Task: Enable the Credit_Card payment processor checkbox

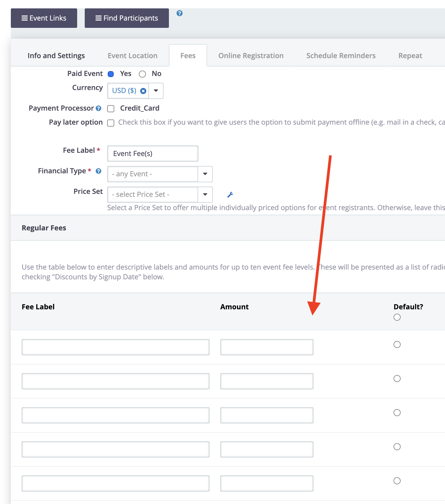Action: [111, 109]
